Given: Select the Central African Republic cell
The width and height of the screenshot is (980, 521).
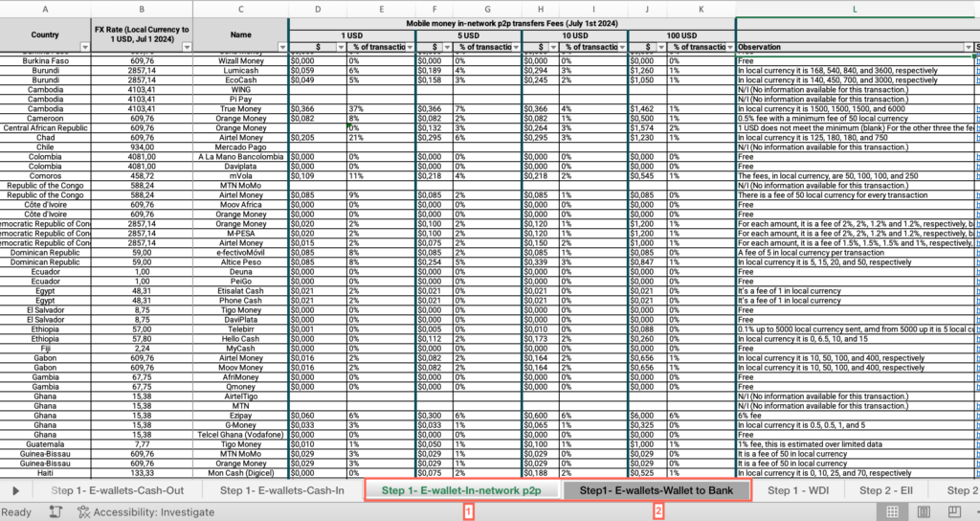Looking at the screenshot, I should (x=46, y=128).
